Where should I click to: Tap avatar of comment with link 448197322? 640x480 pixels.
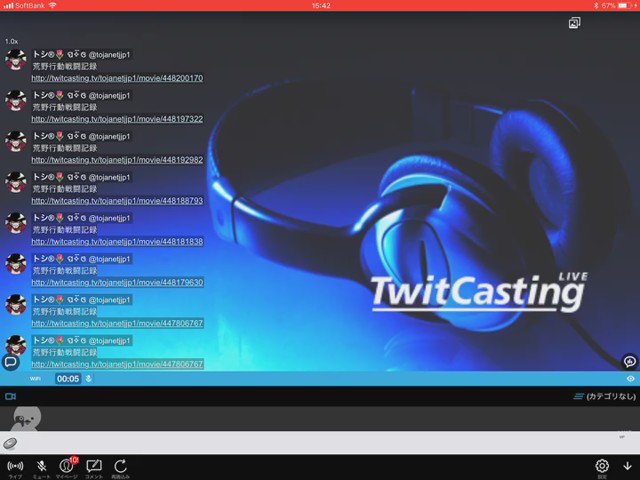(x=16, y=101)
